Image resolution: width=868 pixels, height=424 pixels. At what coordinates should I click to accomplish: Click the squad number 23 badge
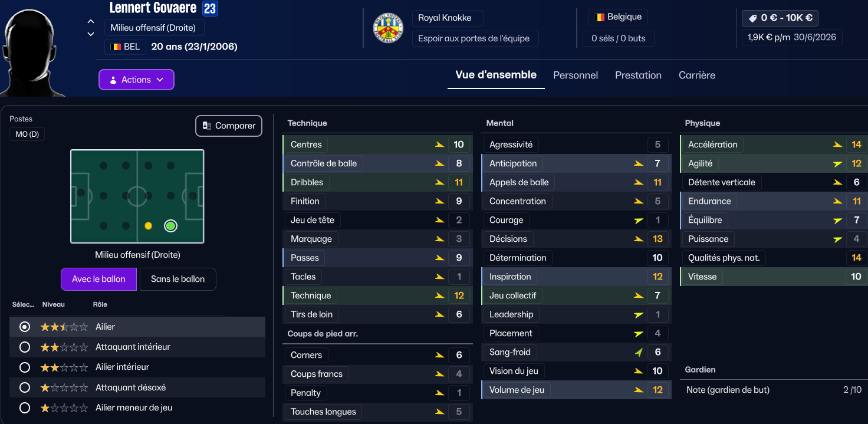click(209, 9)
